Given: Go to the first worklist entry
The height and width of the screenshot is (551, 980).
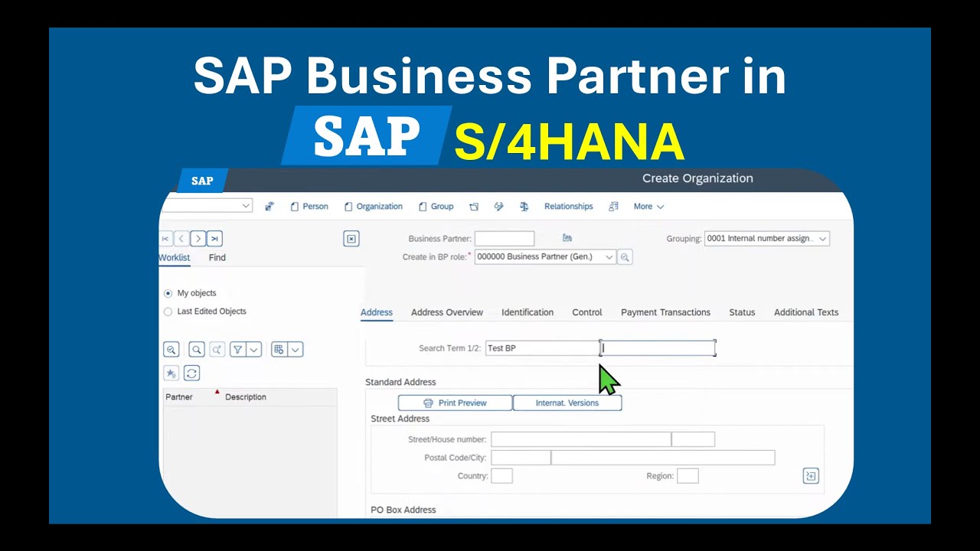Looking at the screenshot, I should click(x=165, y=239).
